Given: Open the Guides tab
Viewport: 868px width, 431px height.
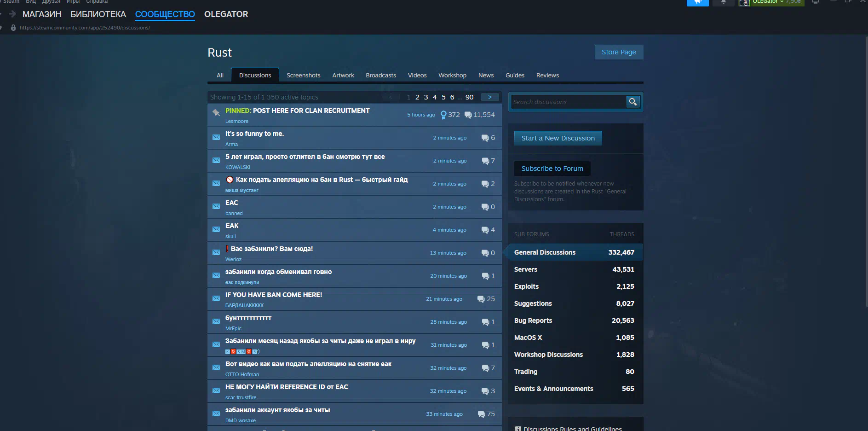Looking at the screenshot, I should pyautogui.click(x=515, y=75).
